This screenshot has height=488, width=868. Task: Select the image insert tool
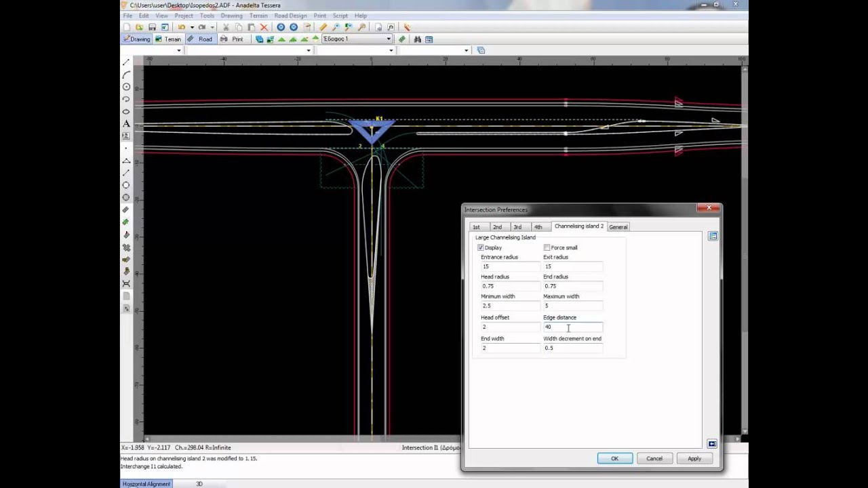(126, 136)
